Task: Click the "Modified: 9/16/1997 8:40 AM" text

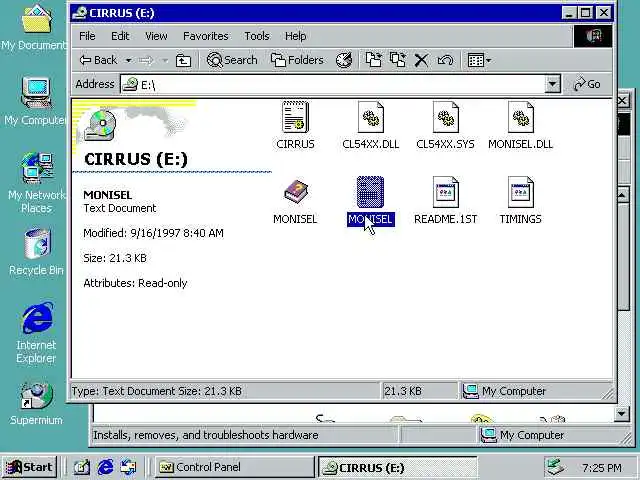Action: coord(153,233)
